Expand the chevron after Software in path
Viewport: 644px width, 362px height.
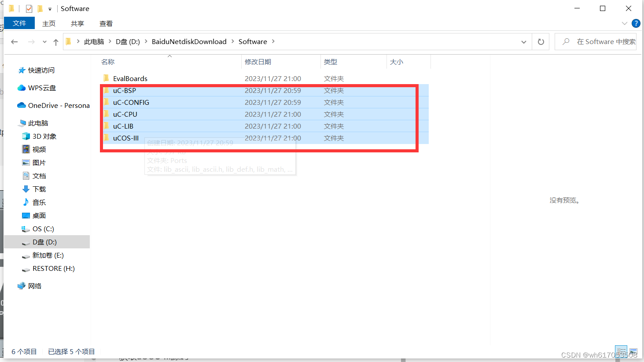[x=273, y=41]
